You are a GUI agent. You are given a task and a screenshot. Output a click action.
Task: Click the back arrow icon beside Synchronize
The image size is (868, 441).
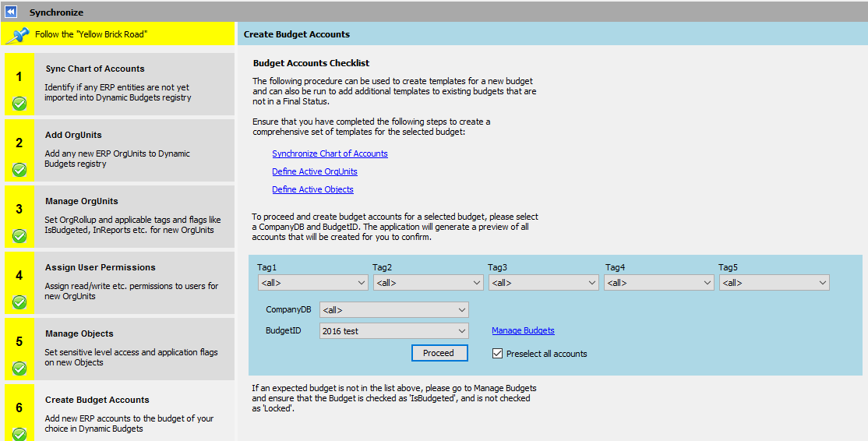tap(10, 12)
